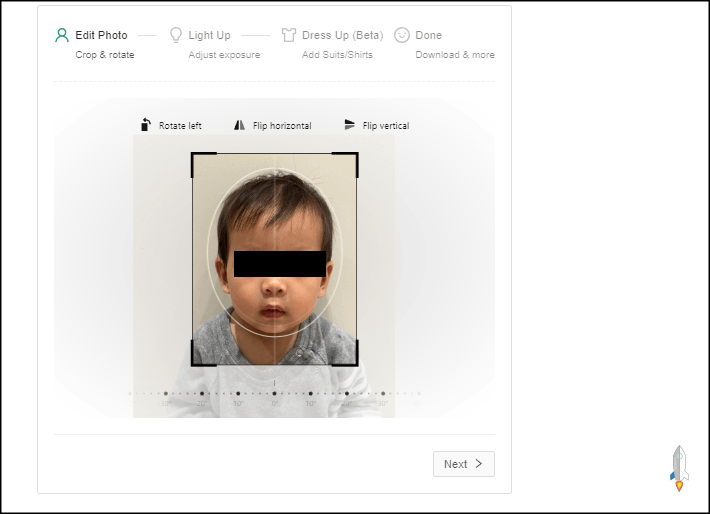
Task: Click the Edit Photo person icon
Action: click(62, 35)
